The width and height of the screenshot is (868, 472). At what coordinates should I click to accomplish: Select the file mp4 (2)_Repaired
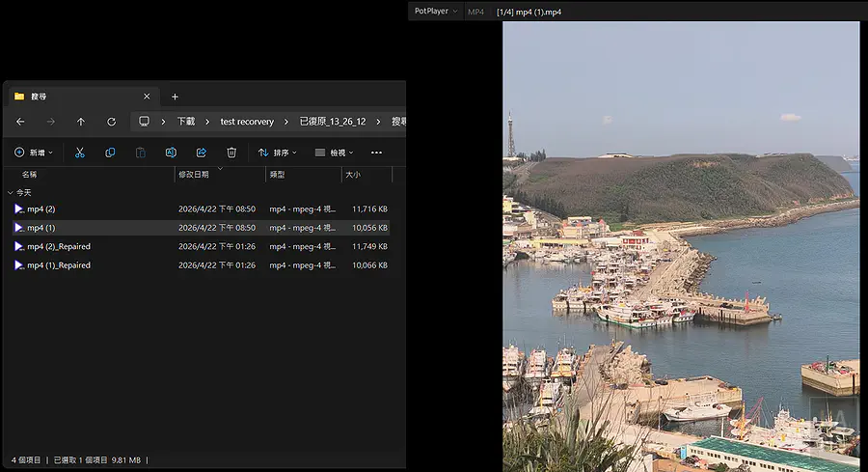click(x=58, y=246)
